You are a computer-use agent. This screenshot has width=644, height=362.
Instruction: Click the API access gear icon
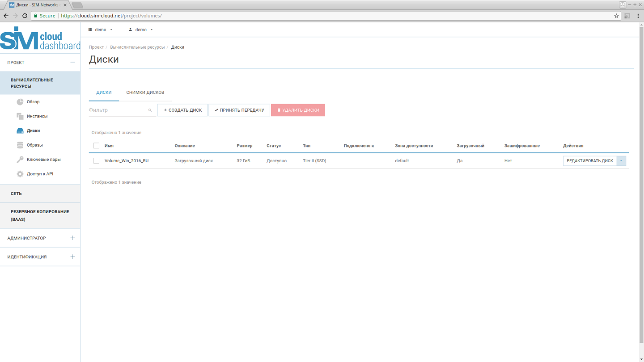point(20,174)
